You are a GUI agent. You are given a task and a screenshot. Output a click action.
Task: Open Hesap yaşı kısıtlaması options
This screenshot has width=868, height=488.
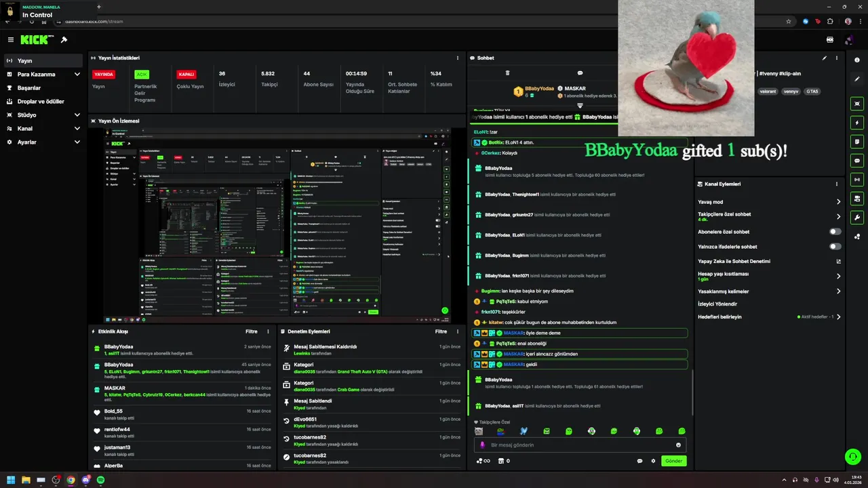tap(838, 277)
